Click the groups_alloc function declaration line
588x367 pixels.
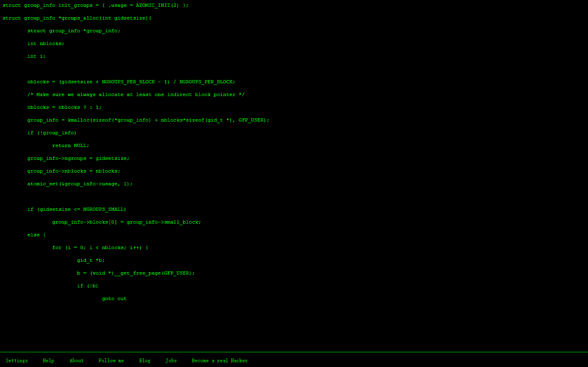pyautogui.click(x=77, y=18)
